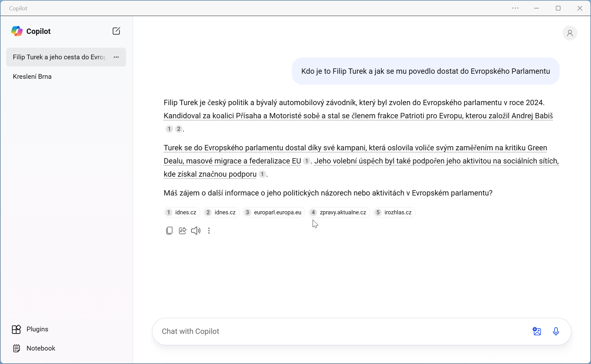Click the Copilot title text in the sidebar

click(38, 31)
